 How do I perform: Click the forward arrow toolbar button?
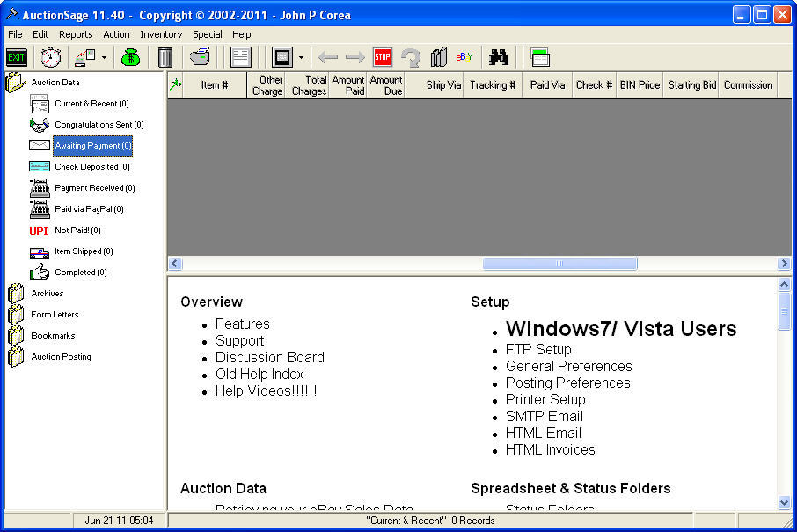coord(355,57)
